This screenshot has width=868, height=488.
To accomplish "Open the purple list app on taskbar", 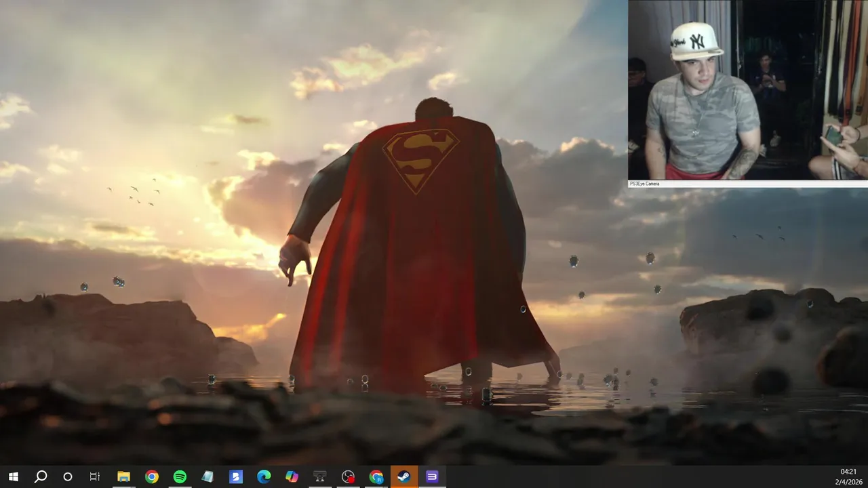I will (x=431, y=477).
